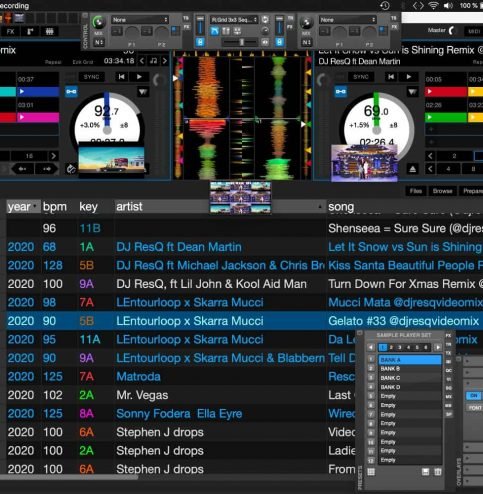Viewport: 483px width, 494px height.
Task: Click previous arrow beside the music note
Action: (x=142, y=61)
